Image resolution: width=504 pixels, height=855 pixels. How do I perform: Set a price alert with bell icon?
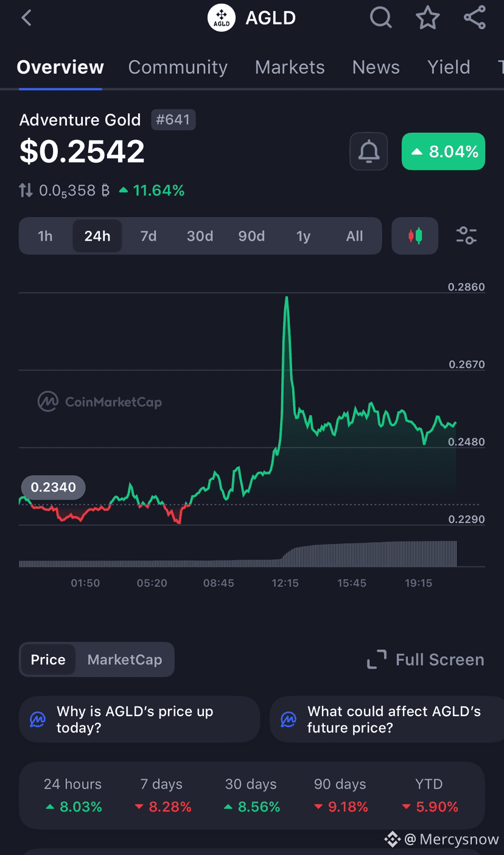(369, 151)
